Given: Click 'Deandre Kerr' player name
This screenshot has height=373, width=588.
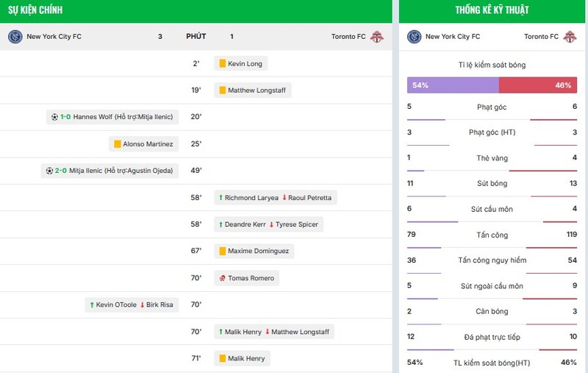Looking at the screenshot, I should tap(245, 224).
